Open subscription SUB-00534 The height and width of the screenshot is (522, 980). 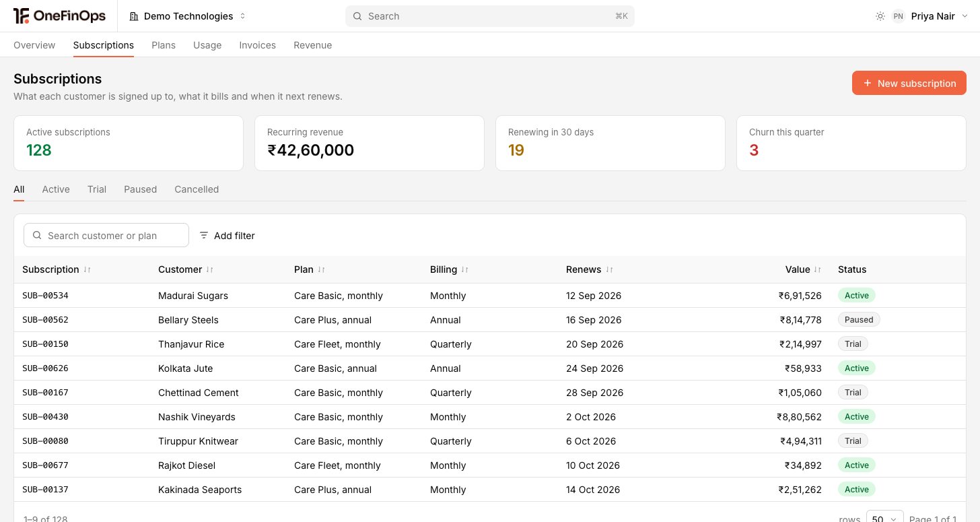45,296
